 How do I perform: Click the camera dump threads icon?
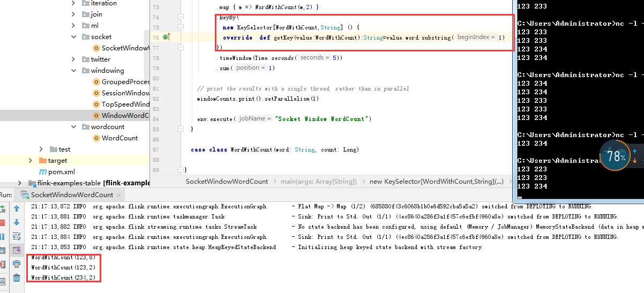[2, 250]
